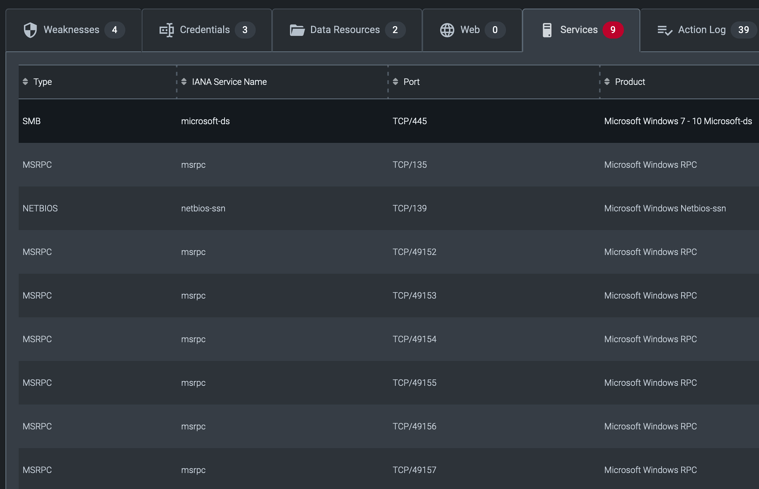Click the Action Log checklist icon
Viewport: 759px width, 489px height.
(665, 30)
